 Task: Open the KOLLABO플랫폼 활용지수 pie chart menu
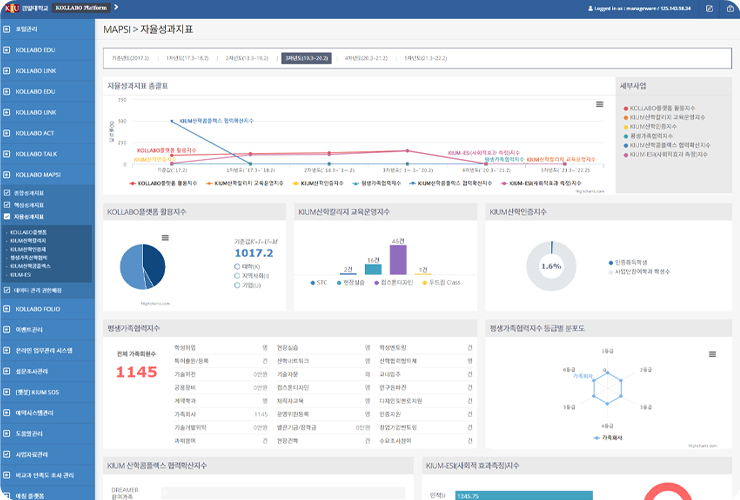(165, 237)
